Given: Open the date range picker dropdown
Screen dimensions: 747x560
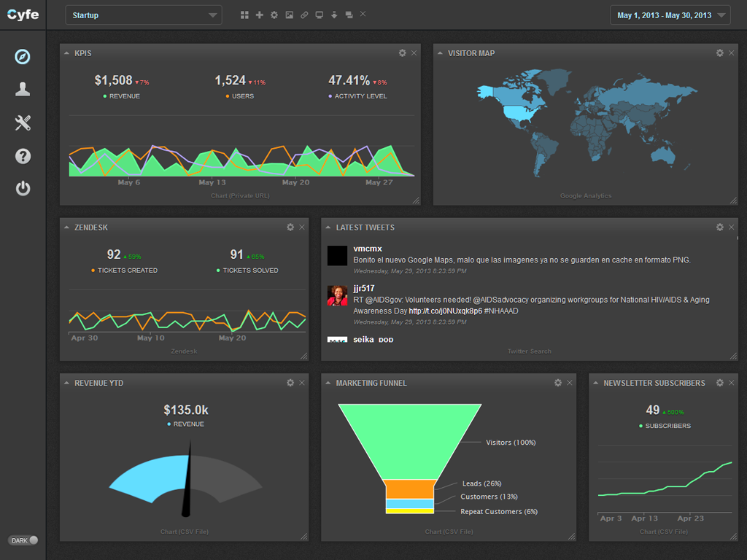Looking at the screenshot, I should pos(670,15).
